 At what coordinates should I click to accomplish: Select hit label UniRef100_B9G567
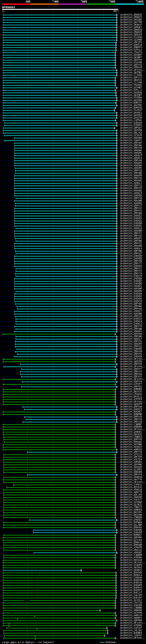(x=131, y=412)
